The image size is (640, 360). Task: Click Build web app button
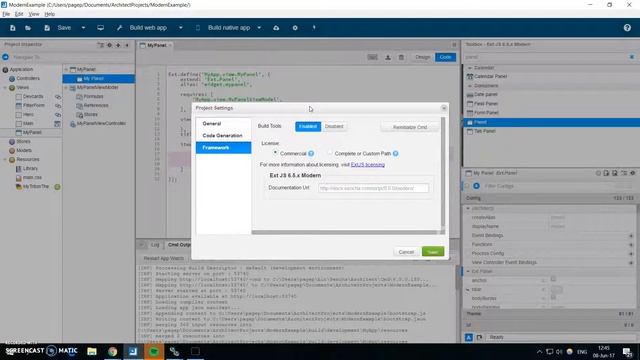[x=142, y=28]
